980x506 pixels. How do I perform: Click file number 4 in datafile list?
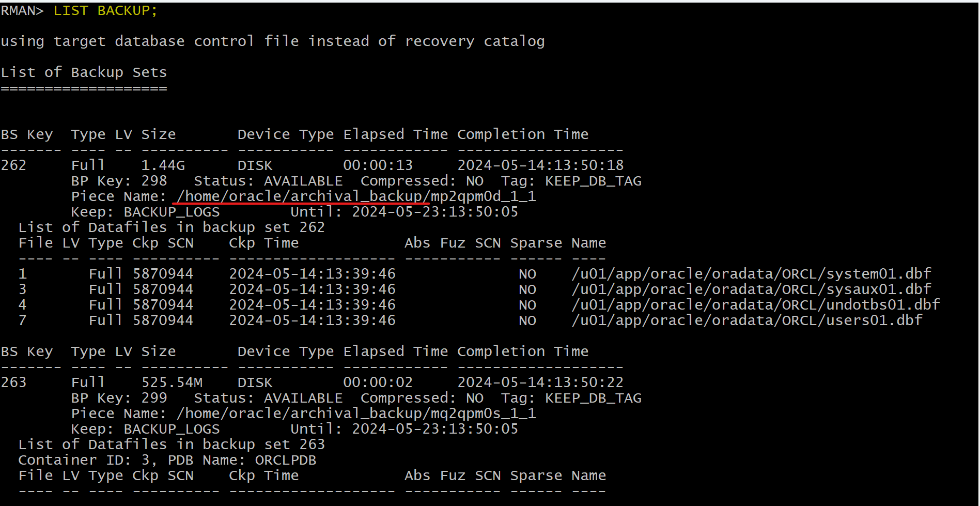point(23,305)
